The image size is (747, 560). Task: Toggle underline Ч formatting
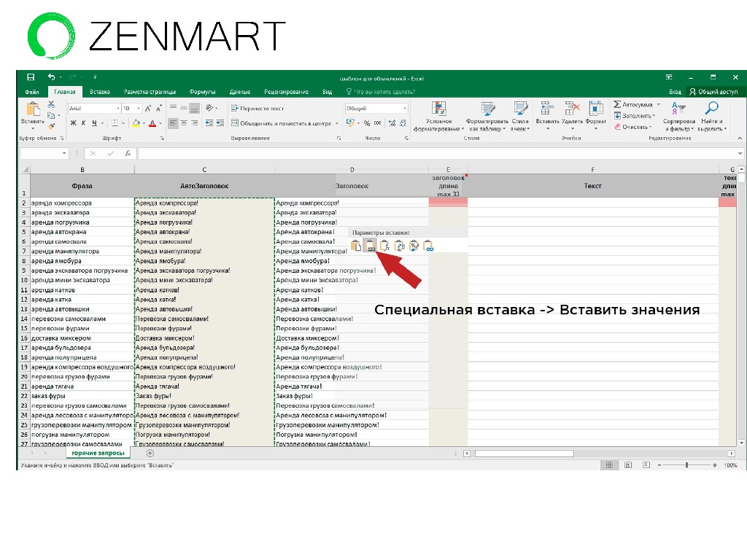(x=94, y=123)
